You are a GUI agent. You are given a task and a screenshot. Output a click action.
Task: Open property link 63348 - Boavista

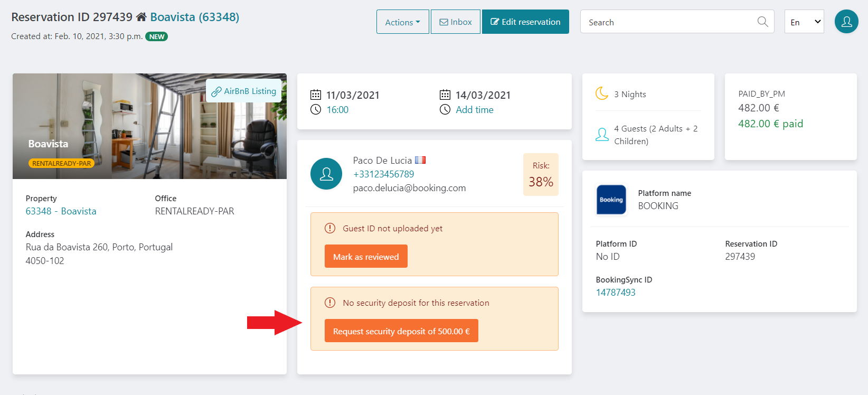61,211
